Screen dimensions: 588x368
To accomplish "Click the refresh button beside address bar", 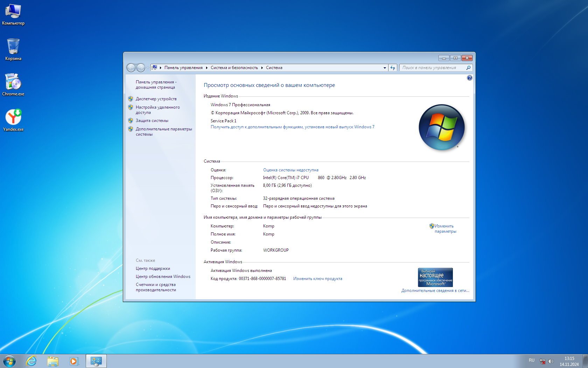I will click(x=393, y=68).
